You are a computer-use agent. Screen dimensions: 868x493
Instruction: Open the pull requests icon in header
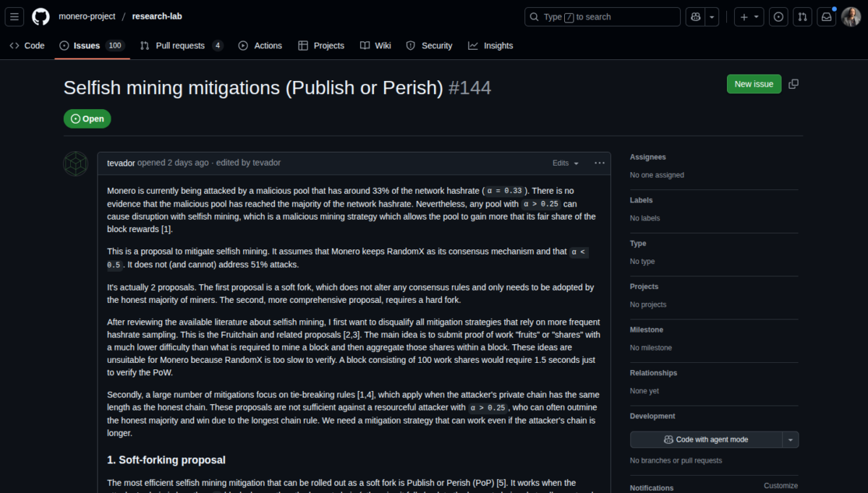click(x=802, y=17)
